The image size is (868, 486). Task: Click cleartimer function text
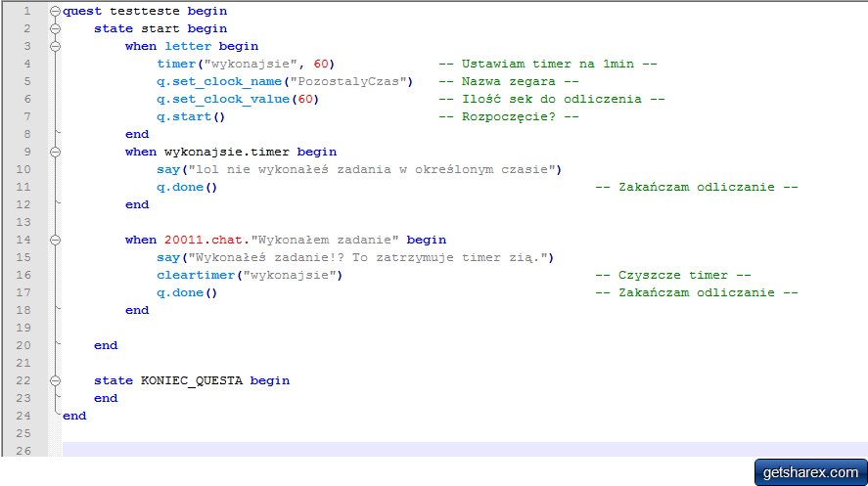click(196, 276)
